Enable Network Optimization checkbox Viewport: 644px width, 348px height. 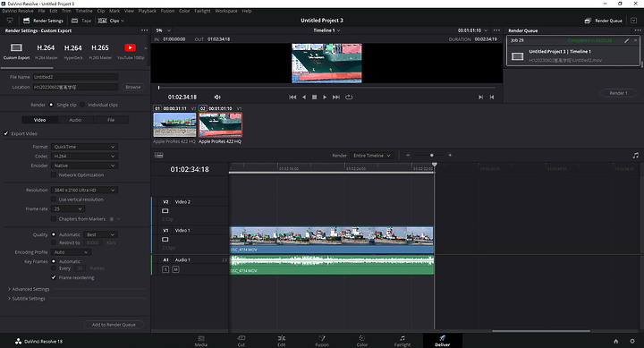(x=54, y=175)
